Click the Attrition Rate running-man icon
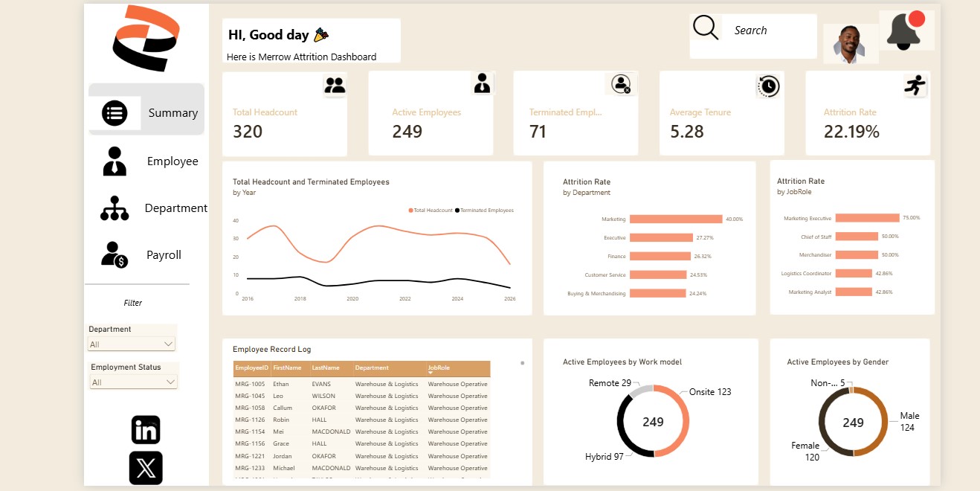The image size is (980, 491). 915,86
